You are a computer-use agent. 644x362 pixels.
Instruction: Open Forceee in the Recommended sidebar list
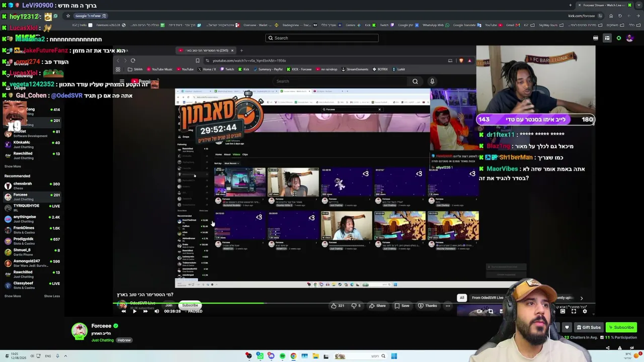[x=31, y=197]
